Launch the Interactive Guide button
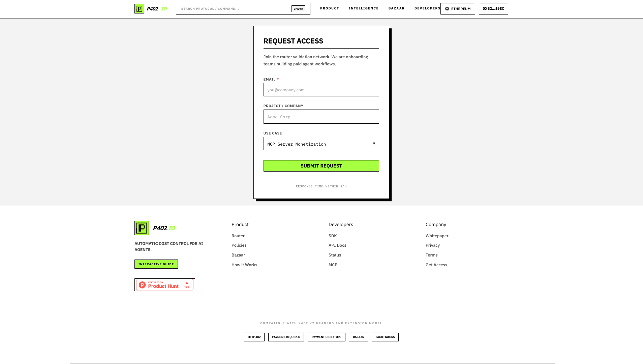Screen dimensions: 643x364 pos(156,264)
